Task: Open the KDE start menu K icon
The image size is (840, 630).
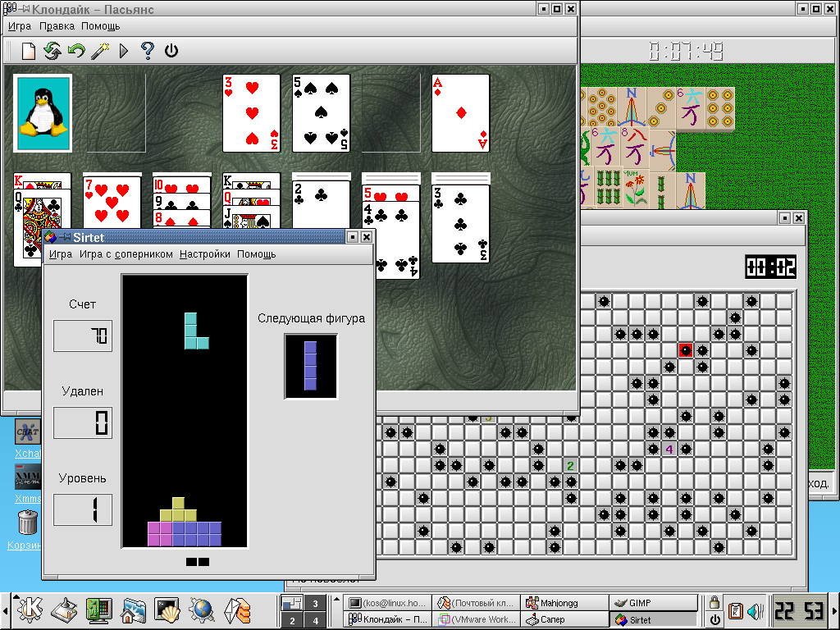Action: [30, 610]
